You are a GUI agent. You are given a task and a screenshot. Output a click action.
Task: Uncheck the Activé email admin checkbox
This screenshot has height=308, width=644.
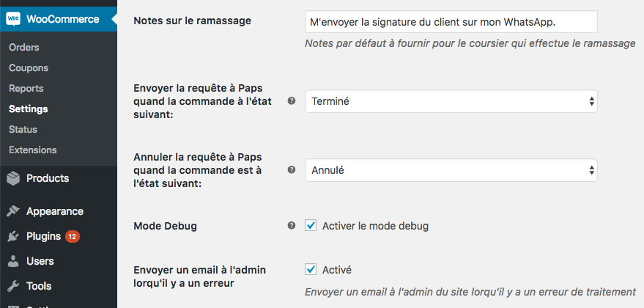[311, 269]
